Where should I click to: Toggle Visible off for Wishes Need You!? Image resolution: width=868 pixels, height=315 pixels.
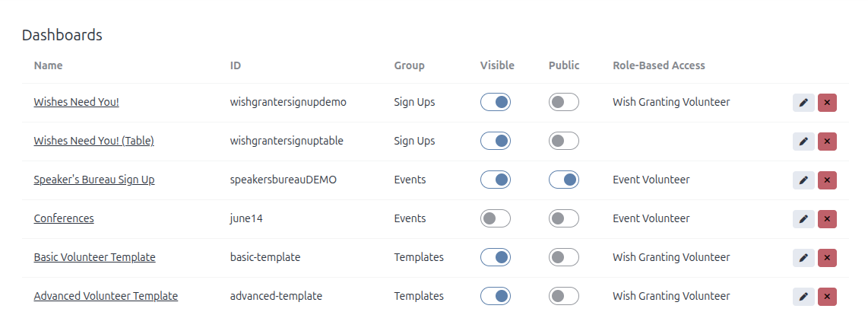tap(495, 102)
